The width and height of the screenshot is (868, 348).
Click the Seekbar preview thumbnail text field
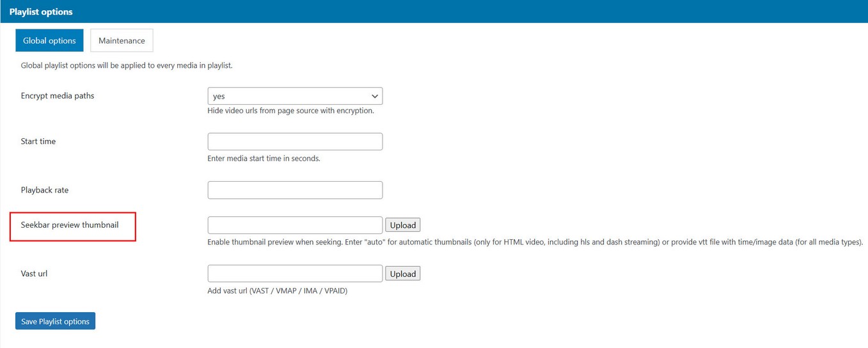(295, 225)
